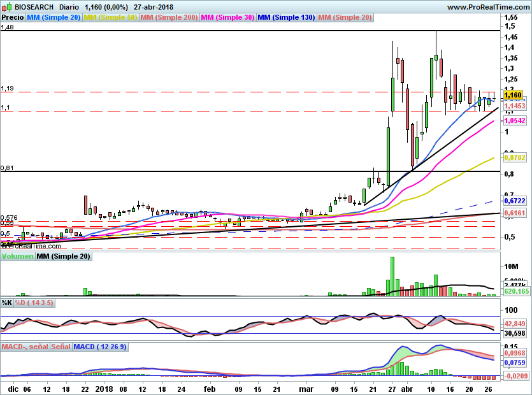Open the www.ProRealTime.com link
Screen dimensions: 532x395
pos(488,7)
